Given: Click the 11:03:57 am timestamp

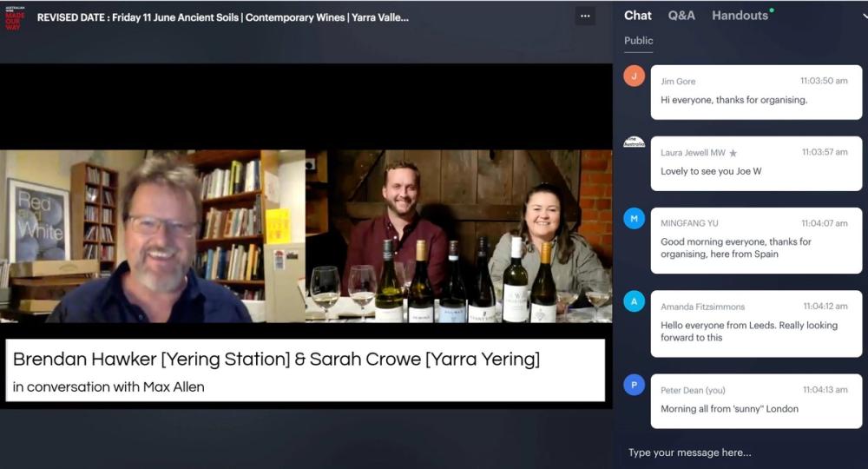Looking at the screenshot, I should point(825,152).
